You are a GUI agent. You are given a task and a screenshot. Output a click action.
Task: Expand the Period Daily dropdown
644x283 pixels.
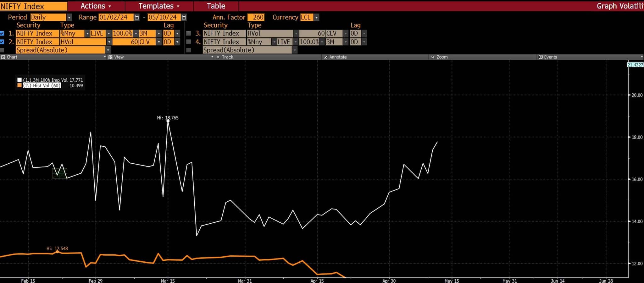click(69, 17)
